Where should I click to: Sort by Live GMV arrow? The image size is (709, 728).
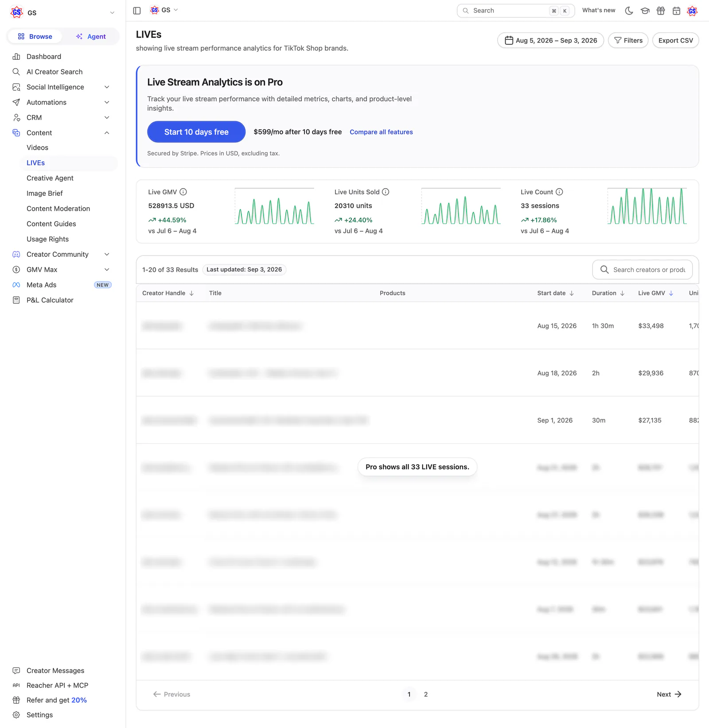coord(671,293)
